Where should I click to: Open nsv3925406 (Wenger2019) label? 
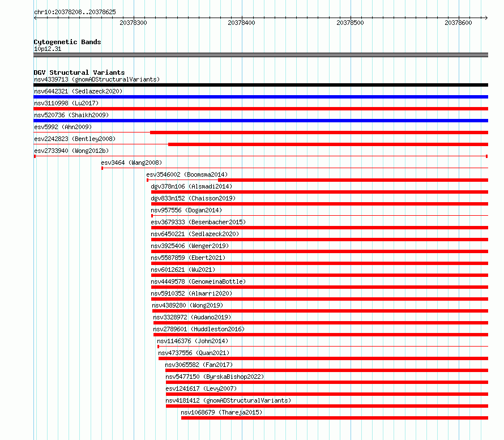[190, 246]
